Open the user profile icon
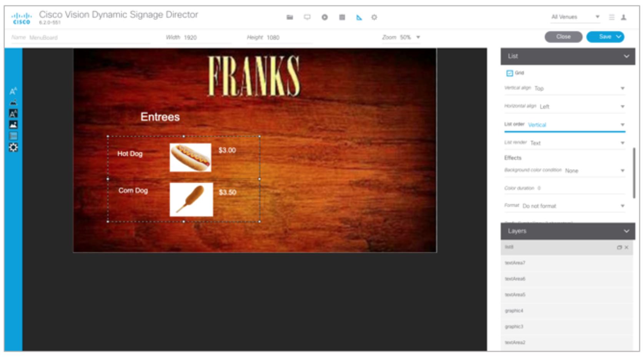 [624, 17]
